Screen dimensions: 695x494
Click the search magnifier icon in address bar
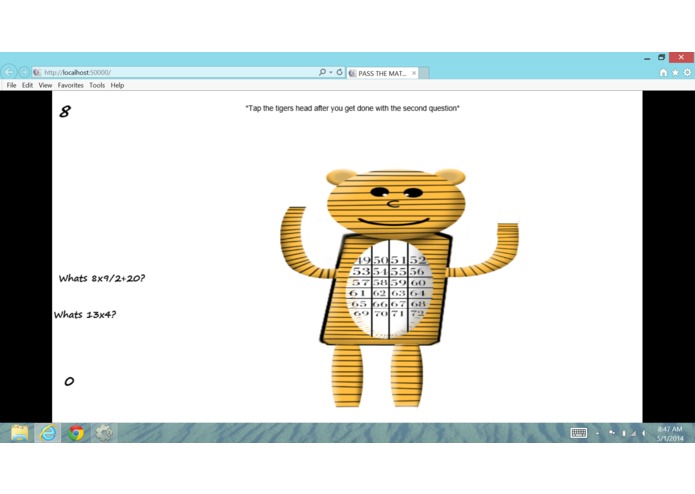point(322,72)
